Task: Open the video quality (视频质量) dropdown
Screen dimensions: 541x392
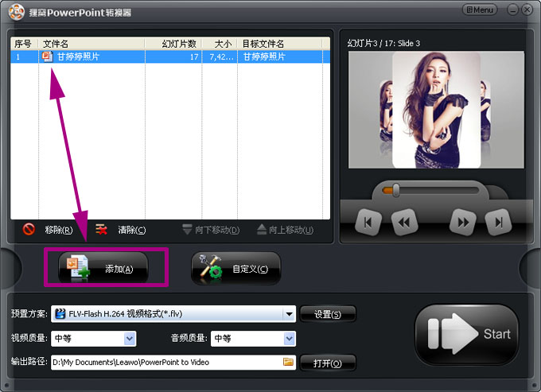Action: click(x=130, y=339)
